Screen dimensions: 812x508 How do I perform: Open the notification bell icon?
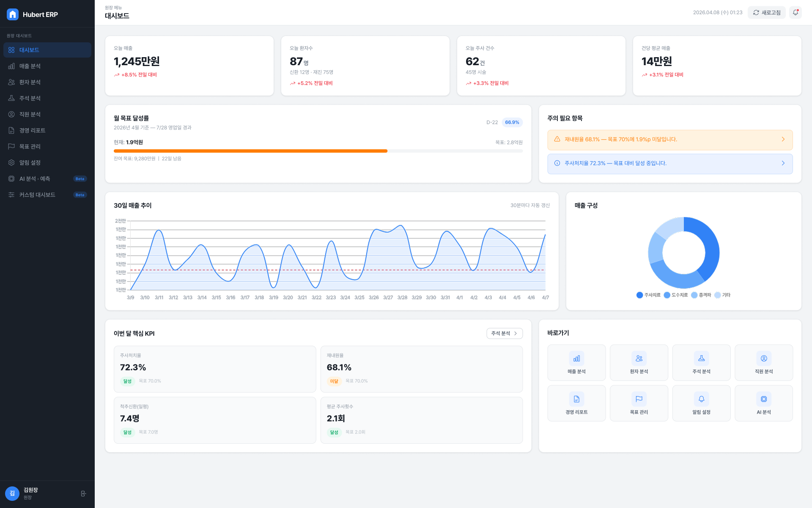tap(796, 13)
